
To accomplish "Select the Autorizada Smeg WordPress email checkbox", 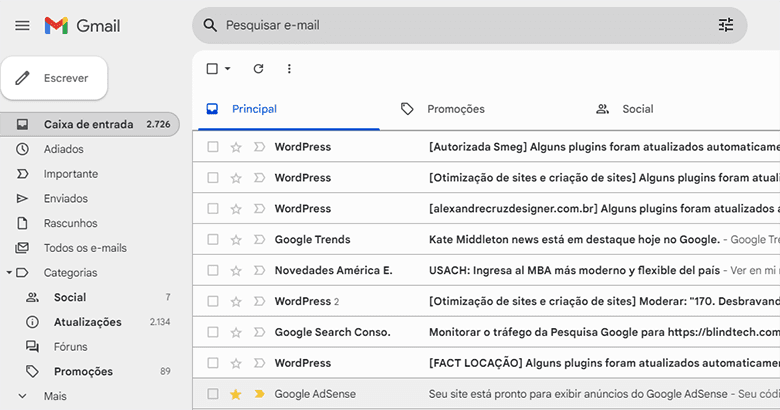I will [213, 147].
